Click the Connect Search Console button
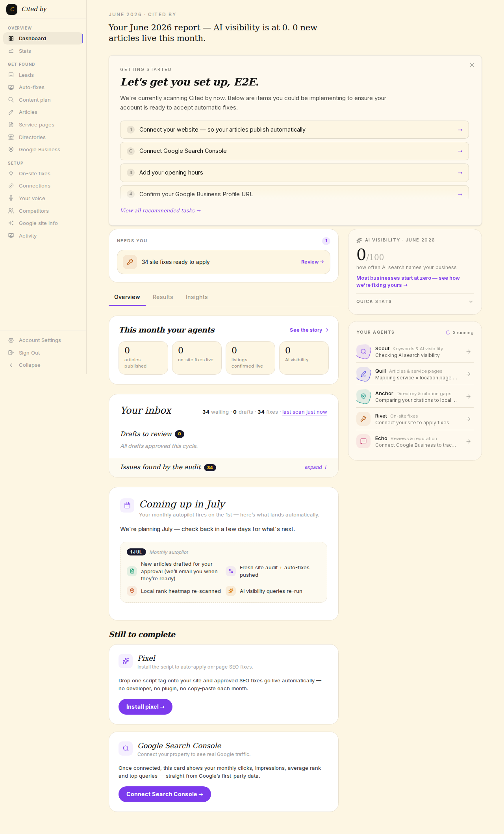The height and width of the screenshot is (834, 504). pyautogui.click(x=165, y=794)
